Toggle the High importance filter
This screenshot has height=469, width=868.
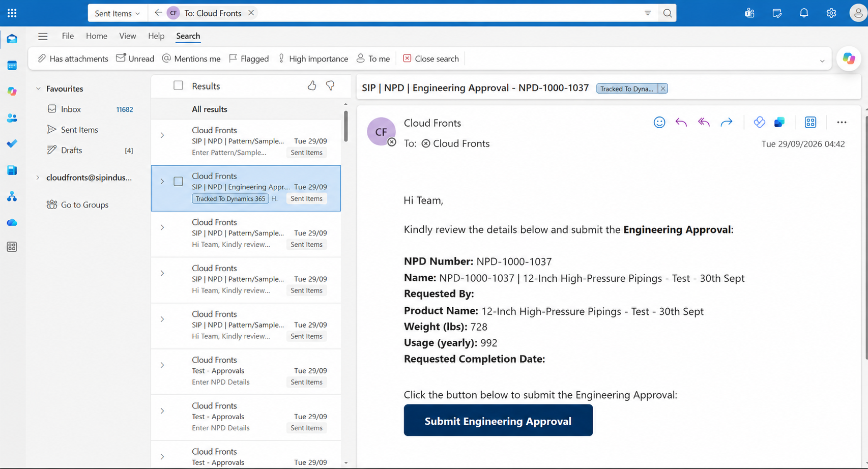point(313,58)
